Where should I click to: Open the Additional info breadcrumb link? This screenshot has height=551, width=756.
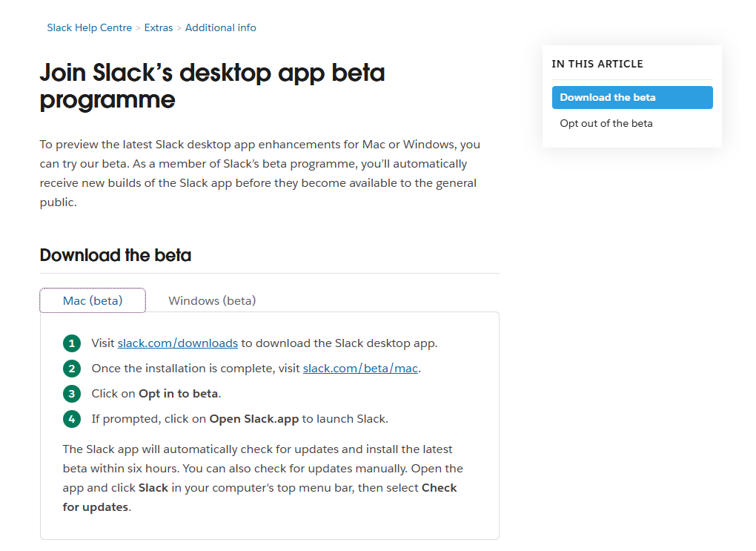tap(220, 28)
